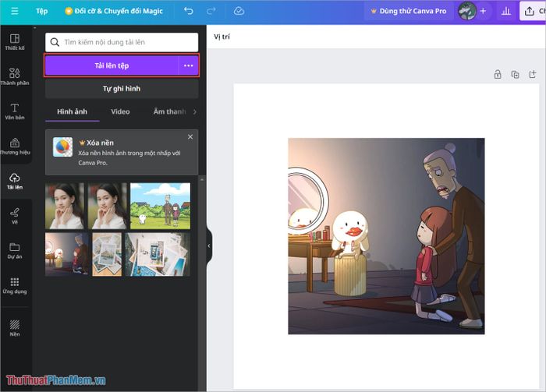546x392 pixels.
Task: Add collaborator with plus icon
Action: point(483,11)
